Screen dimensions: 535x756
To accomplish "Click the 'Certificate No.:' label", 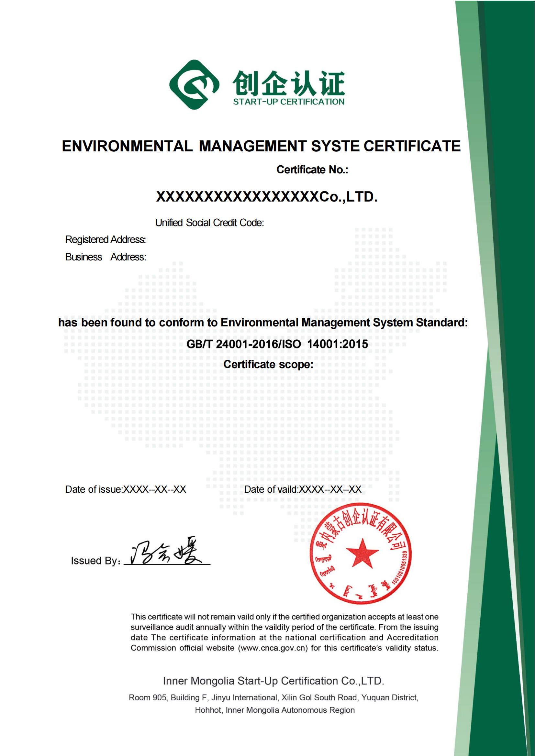I will click(x=312, y=170).
